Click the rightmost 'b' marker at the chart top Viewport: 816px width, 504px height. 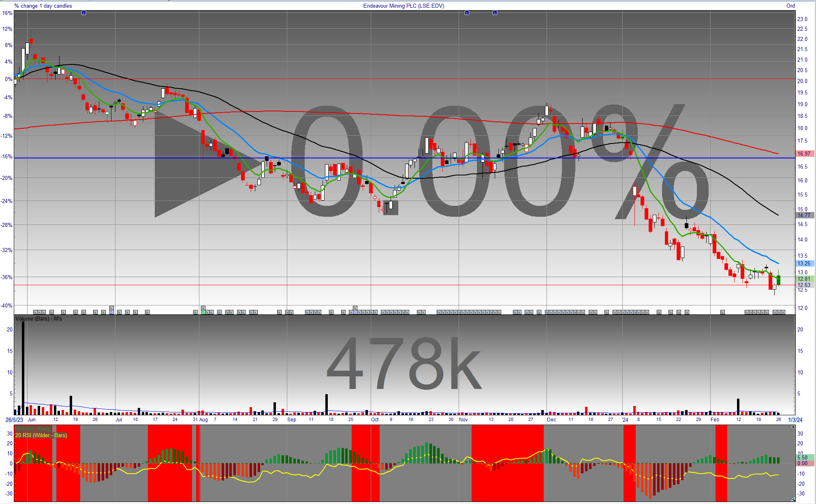[495, 13]
